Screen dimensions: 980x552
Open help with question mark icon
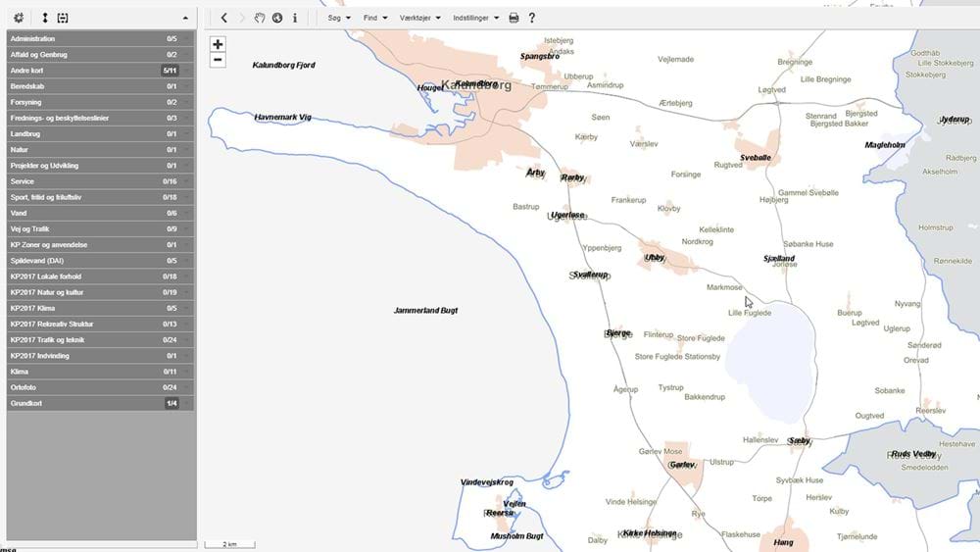[x=532, y=18]
